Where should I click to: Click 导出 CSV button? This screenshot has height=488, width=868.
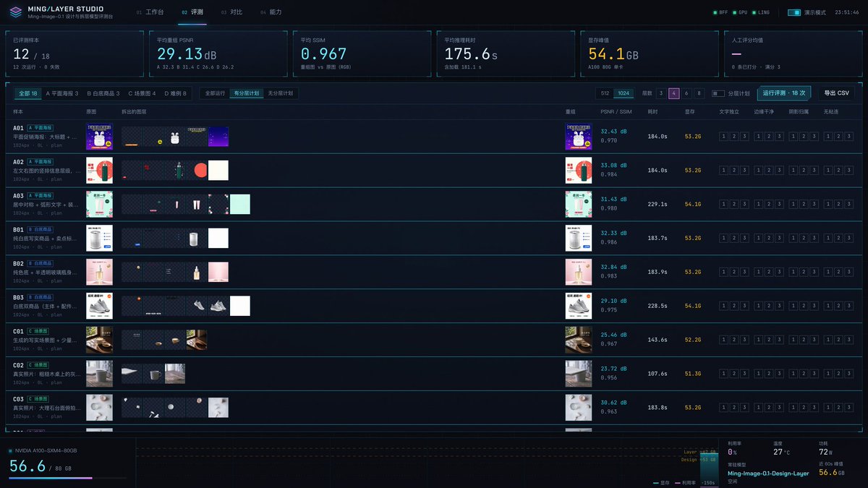click(836, 93)
